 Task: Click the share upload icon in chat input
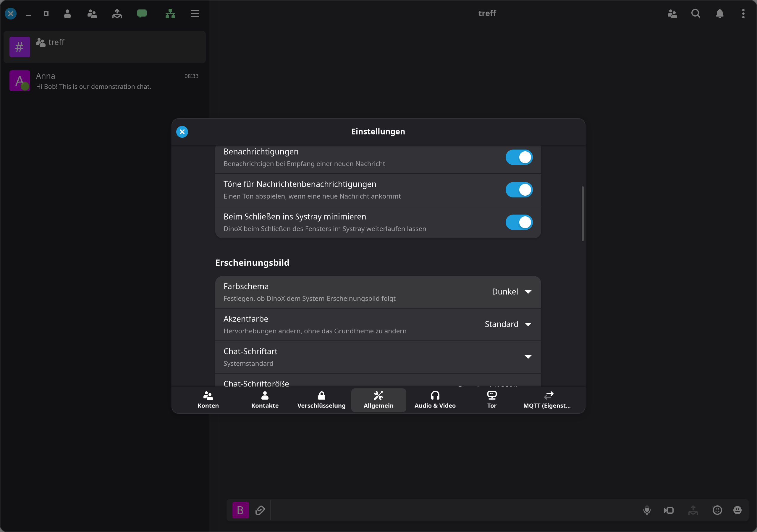(x=693, y=510)
